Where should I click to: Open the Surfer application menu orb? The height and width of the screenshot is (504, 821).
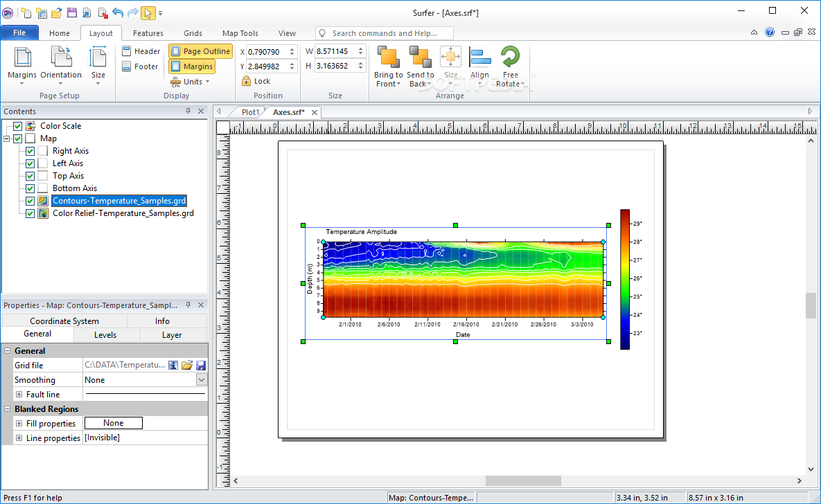(x=8, y=12)
